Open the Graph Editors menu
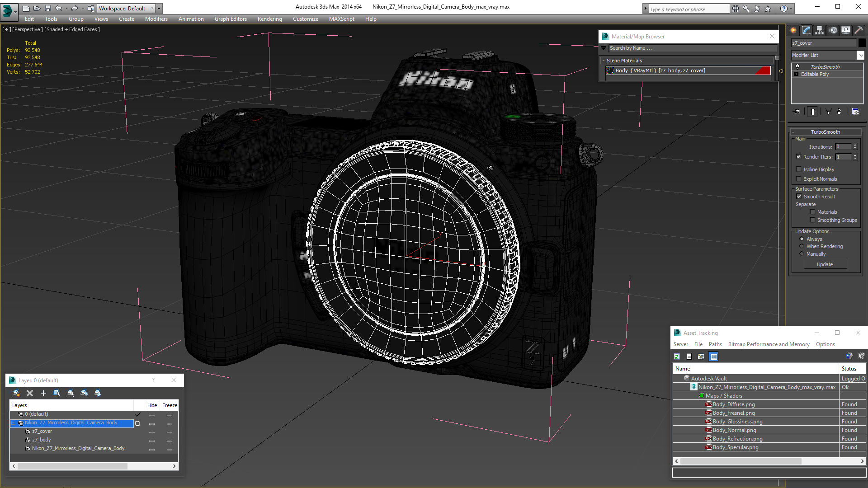 [231, 19]
